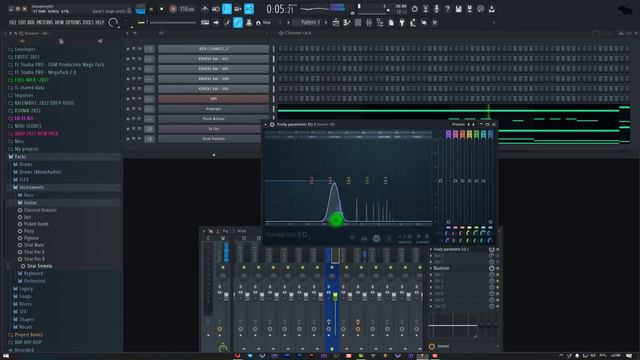Click the selected mixer track fader
Image resolution: width=640 pixels, height=360 pixels.
[336, 297]
